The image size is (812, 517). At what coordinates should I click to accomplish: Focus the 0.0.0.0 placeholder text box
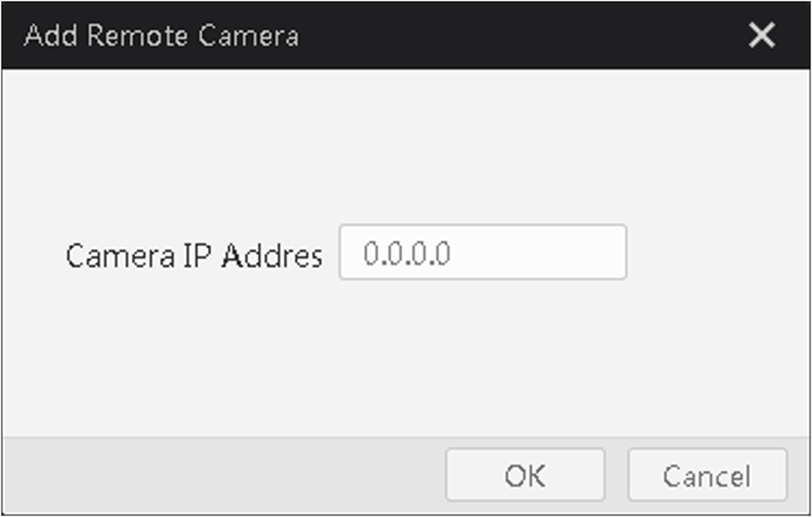click(x=483, y=253)
